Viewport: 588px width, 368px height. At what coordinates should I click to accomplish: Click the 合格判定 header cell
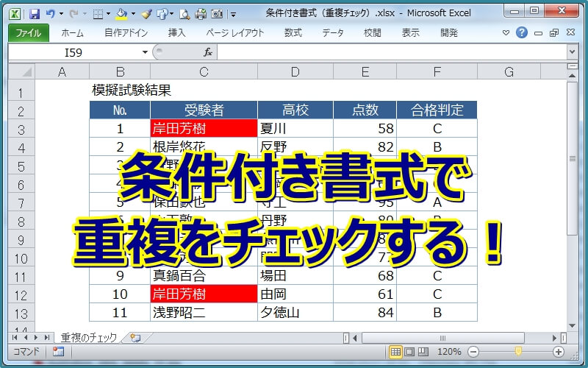(437, 110)
